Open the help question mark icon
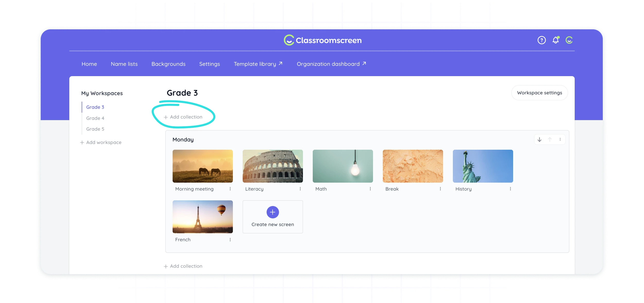Screen dimensions: 644x303 [541, 40]
